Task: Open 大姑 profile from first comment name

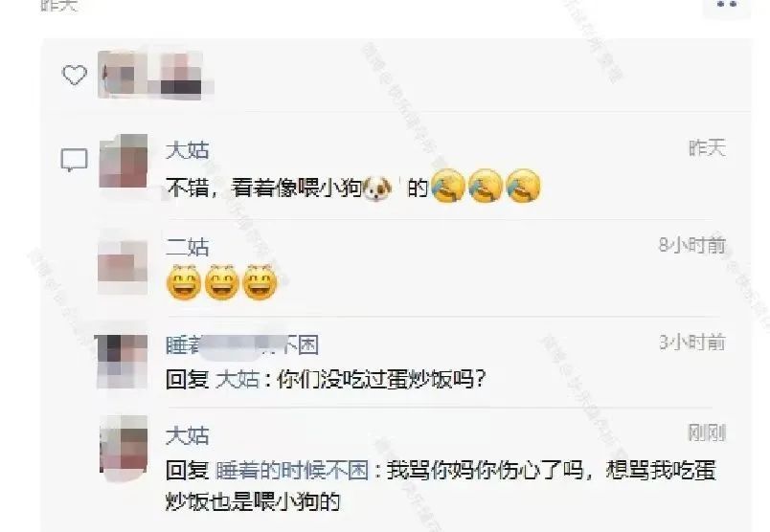Action: click(x=187, y=149)
